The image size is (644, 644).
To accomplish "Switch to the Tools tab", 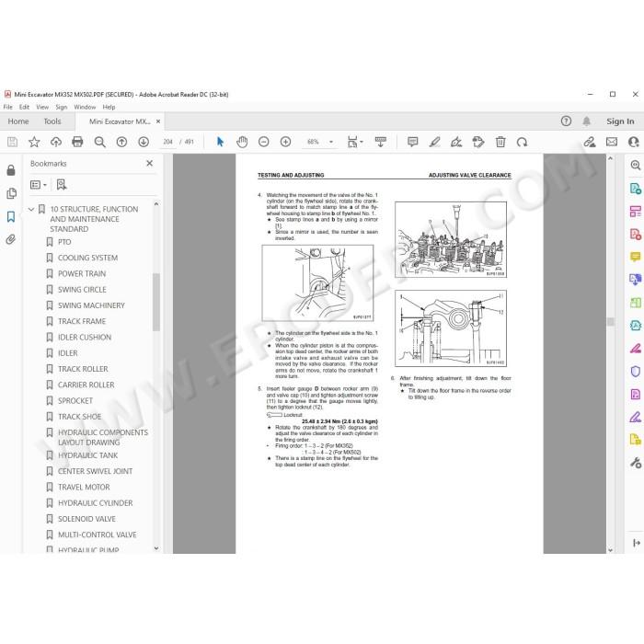I will coord(52,121).
